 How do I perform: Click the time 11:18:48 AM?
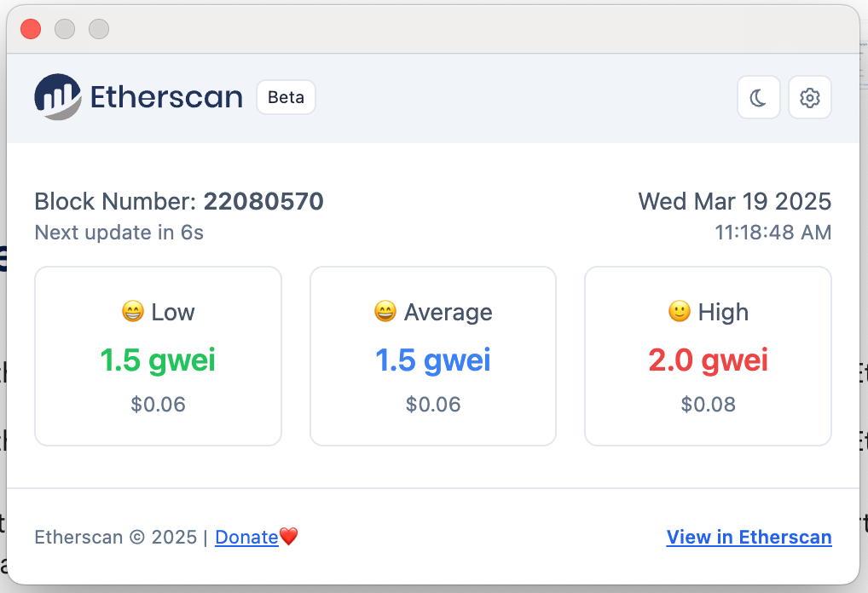(773, 233)
